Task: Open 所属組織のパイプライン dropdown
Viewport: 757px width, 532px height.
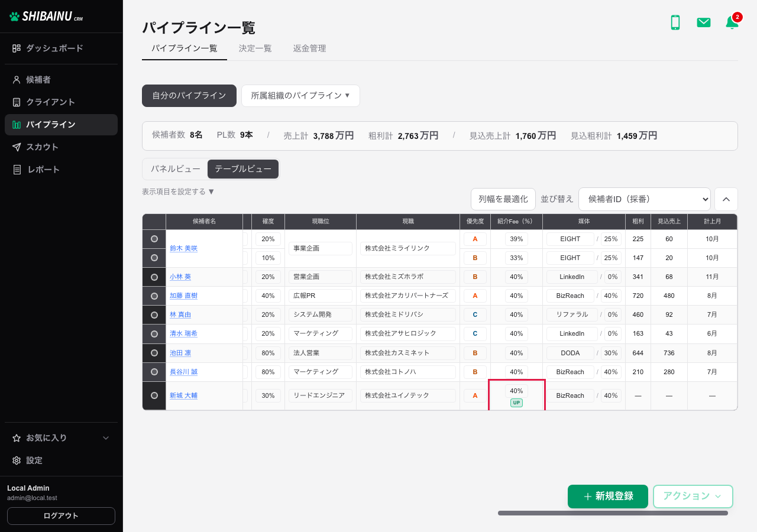Action: (x=300, y=96)
